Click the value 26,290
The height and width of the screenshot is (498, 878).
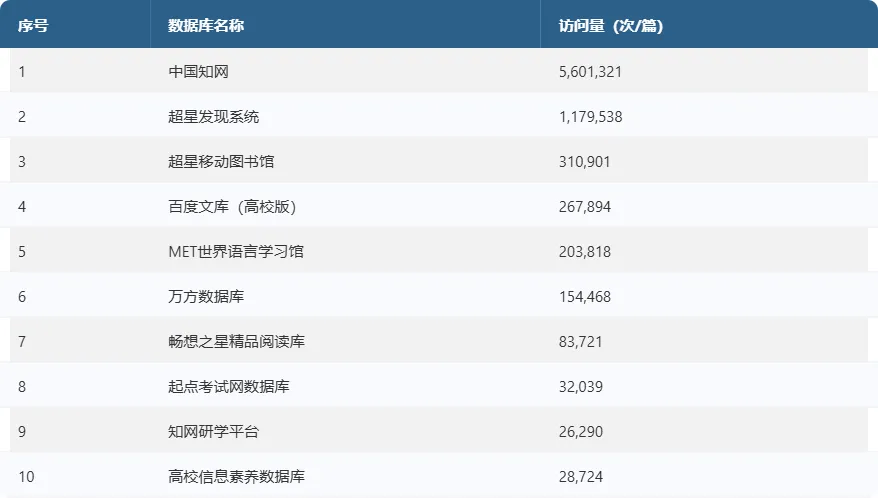coord(581,432)
